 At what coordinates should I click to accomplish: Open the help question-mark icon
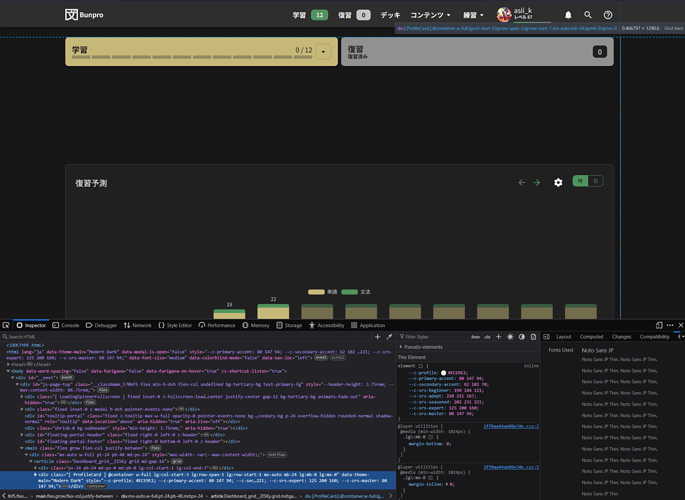point(608,15)
